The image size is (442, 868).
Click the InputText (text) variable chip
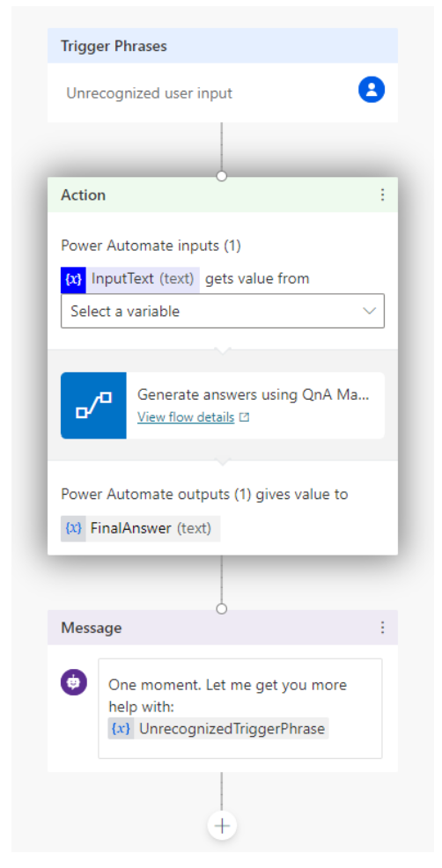(130, 279)
